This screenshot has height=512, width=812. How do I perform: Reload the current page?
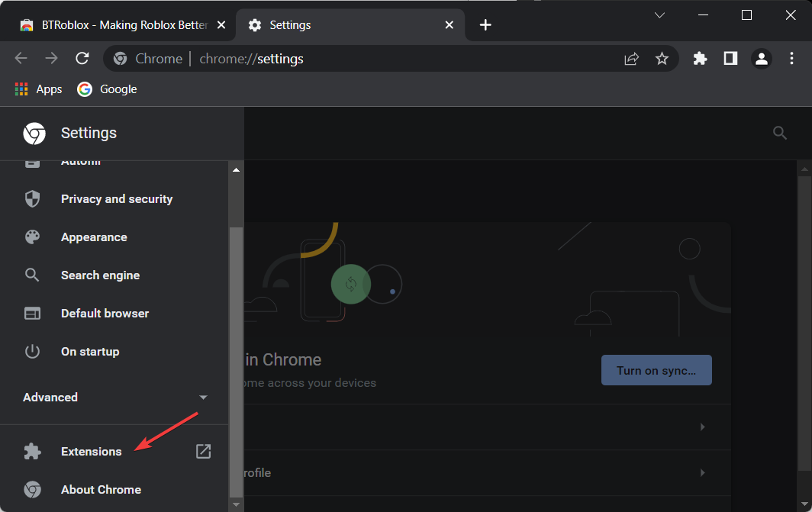[x=82, y=58]
